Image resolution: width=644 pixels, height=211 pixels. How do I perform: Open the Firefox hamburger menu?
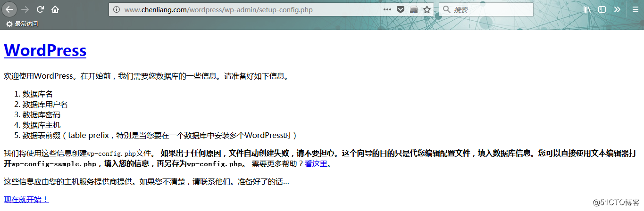coord(635,9)
